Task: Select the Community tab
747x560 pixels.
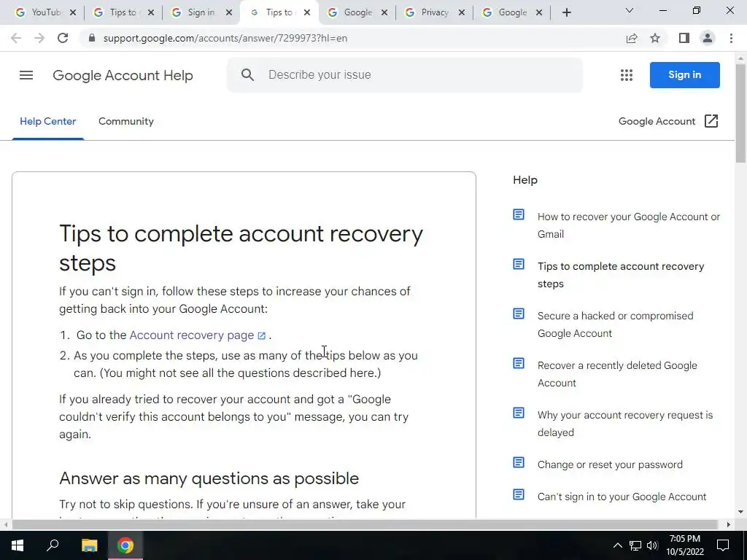Action: pos(125,122)
